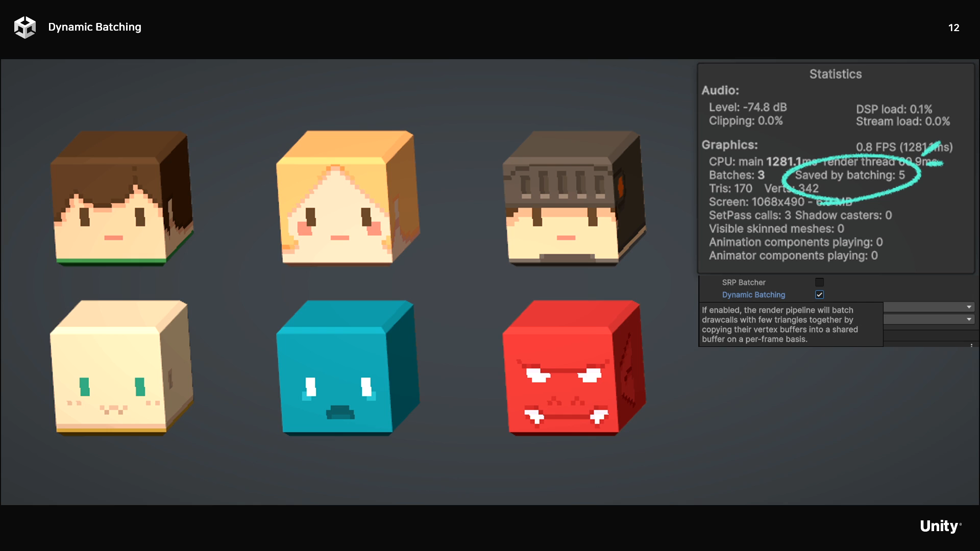The width and height of the screenshot is (980, 551).
Task: Select the teal blue cube character
Action: [x=346, y=368]
